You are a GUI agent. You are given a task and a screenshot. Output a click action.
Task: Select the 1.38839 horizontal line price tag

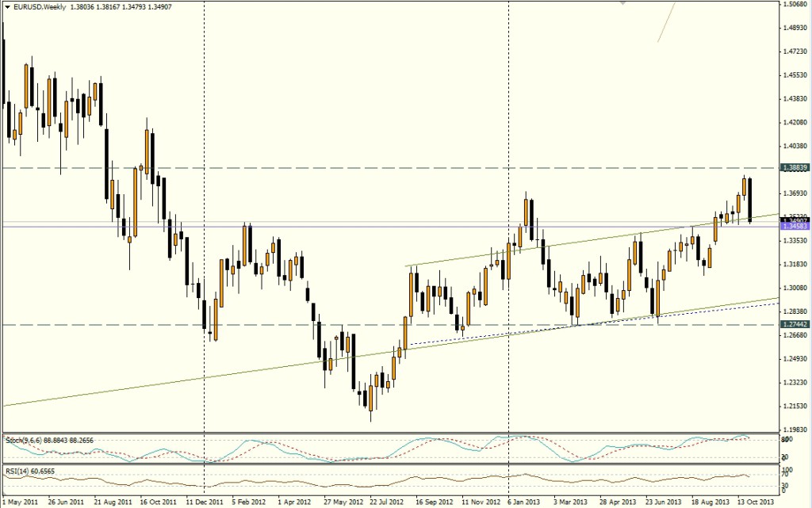(793, 168)
